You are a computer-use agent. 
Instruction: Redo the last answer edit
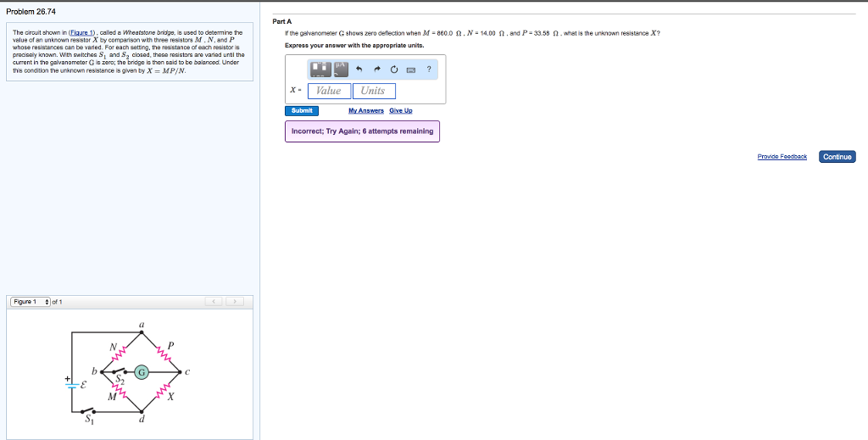pos(377,70)
